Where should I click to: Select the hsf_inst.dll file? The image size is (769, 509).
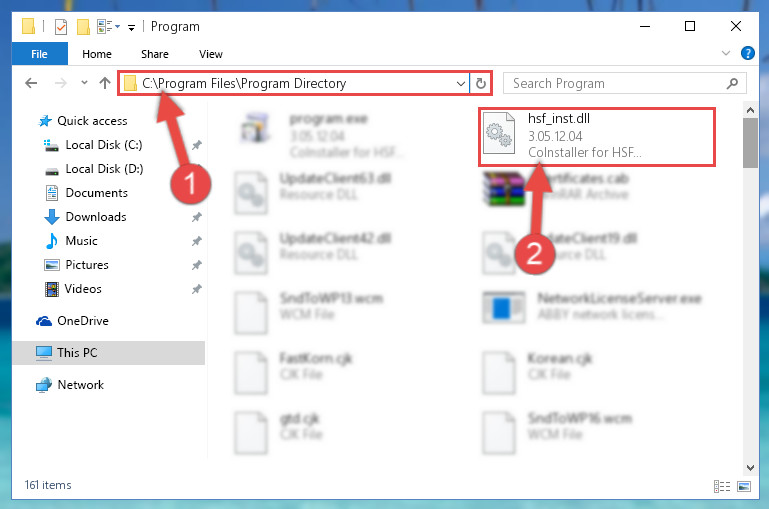click(x=596, y=137)
